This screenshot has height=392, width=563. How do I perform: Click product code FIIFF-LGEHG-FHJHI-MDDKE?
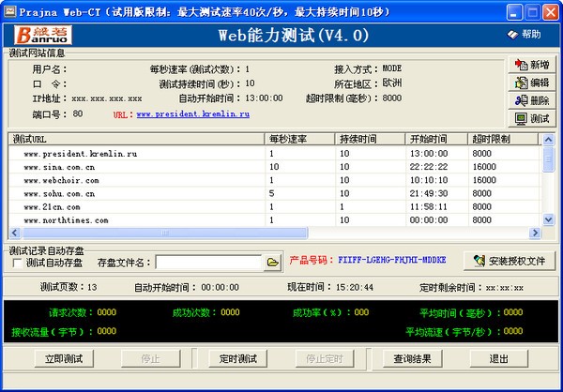(391, 260)
